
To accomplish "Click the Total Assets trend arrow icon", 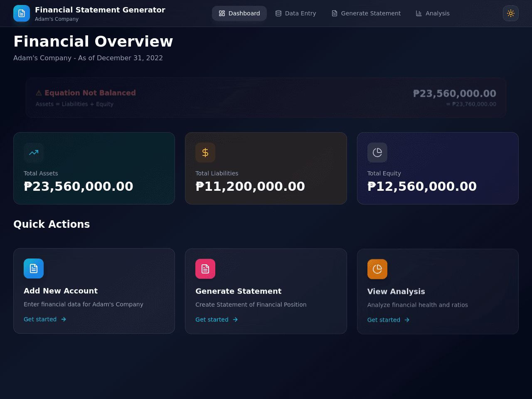I will click(x=34, y=153).
